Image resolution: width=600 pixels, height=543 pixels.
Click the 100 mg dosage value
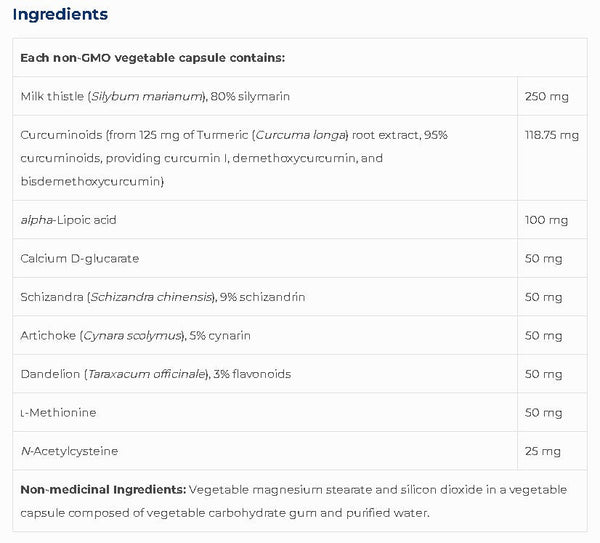543,219
